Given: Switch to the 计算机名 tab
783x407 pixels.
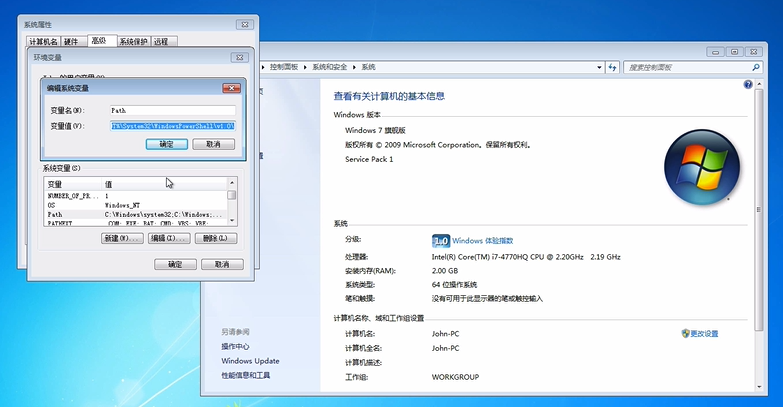Looking at the screenshot, I should pyautogui.click(x=43, y=41).
